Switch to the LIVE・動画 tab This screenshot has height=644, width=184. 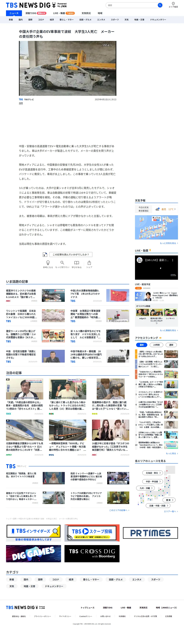click(64, 13)
